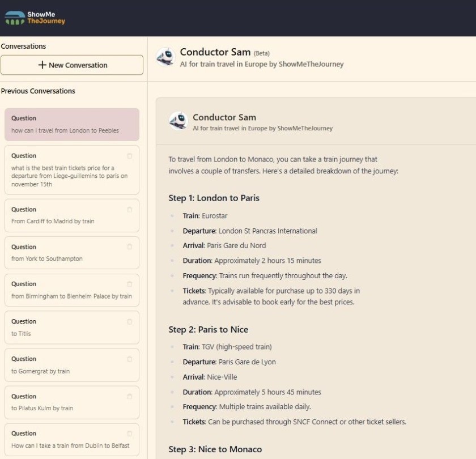Viewport: 476px width, 459px height.
Task: Start a New Conversation
Action: 72,65
